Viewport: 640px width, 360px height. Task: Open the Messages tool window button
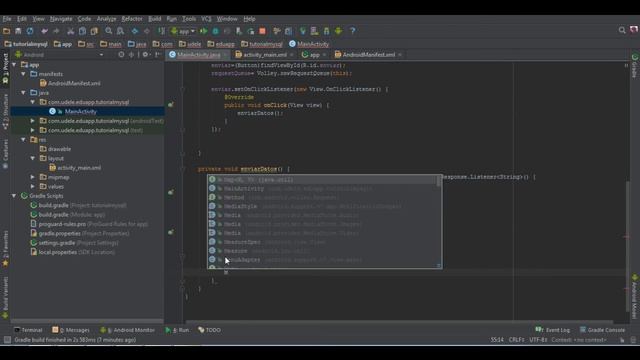[x=71, y=330]
